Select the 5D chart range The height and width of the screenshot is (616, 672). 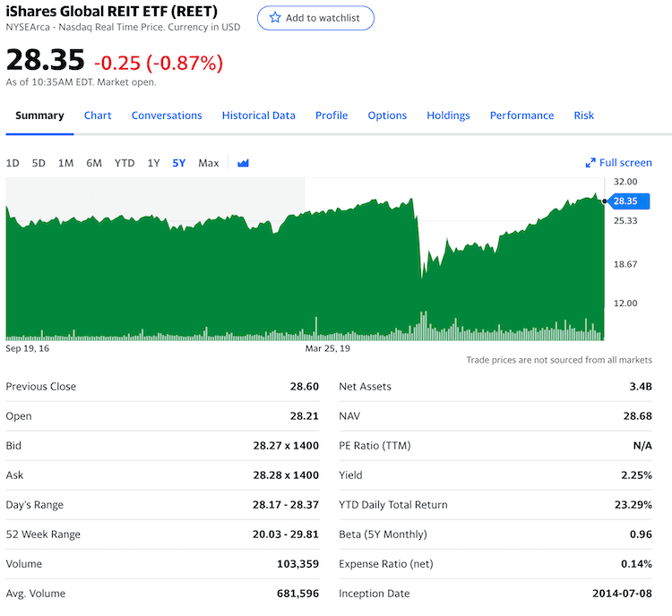coord(39,163)
